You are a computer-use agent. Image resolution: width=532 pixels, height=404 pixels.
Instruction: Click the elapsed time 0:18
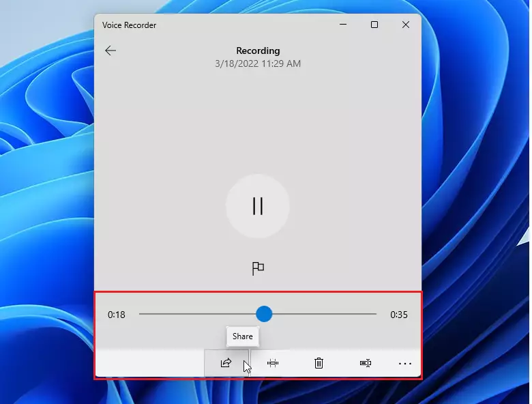click(x=117, y=315)
